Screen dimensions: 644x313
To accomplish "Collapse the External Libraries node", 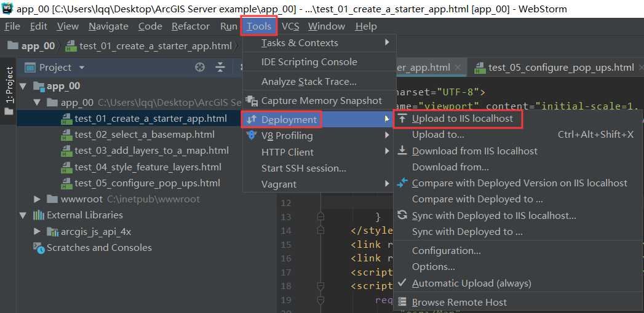I will pyautogui.click(x=23, y=215).
